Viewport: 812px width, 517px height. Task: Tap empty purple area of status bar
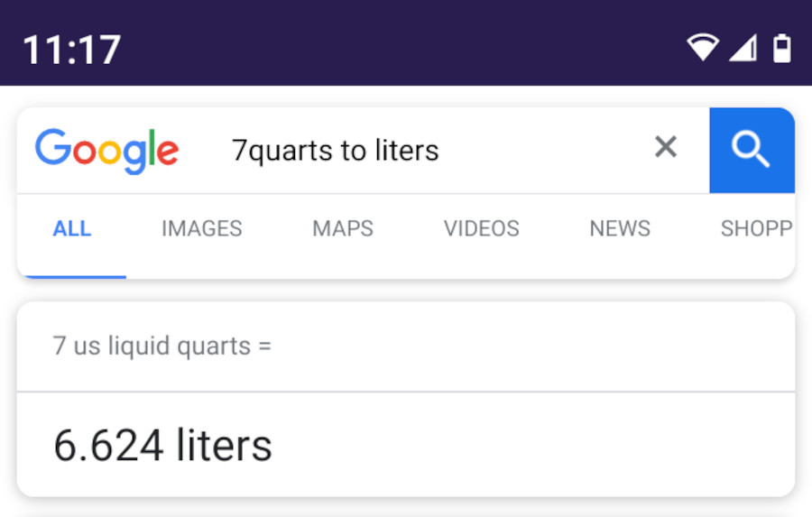coord(406,45)
